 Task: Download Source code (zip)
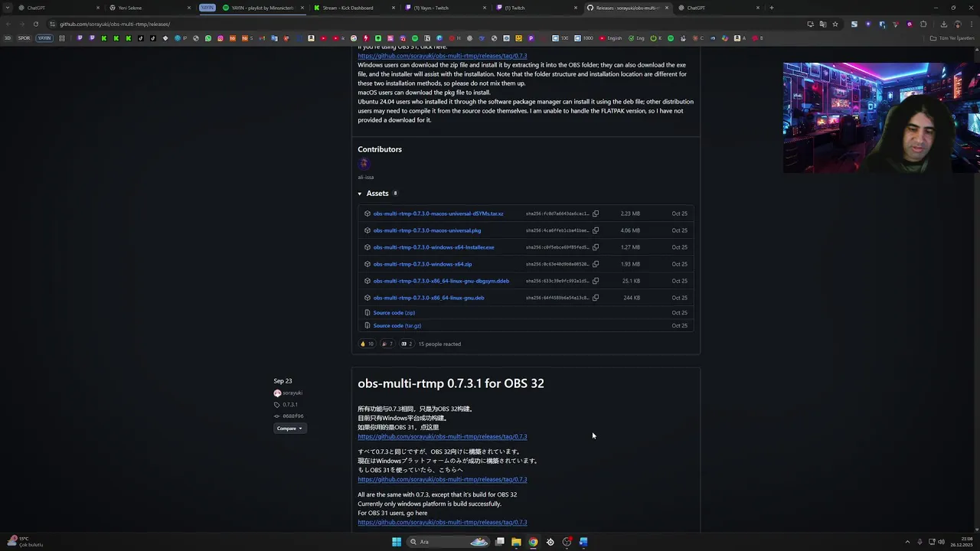[394, 312]
